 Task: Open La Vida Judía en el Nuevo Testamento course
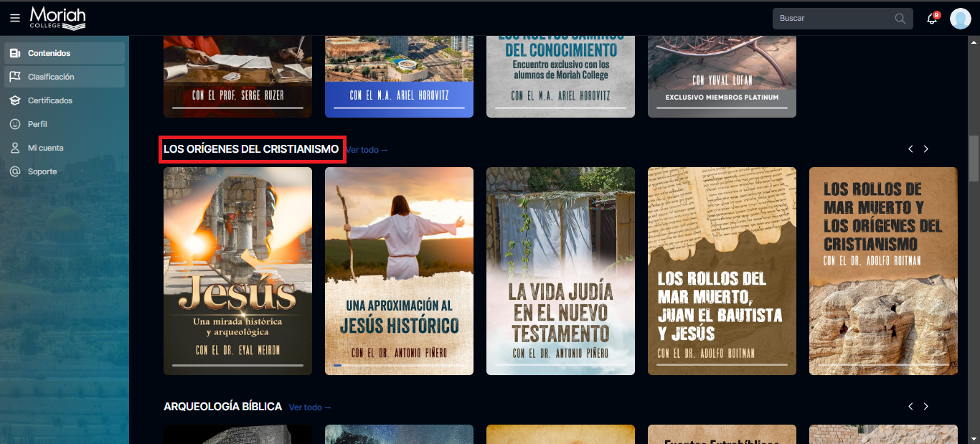[x=560, y=270]
